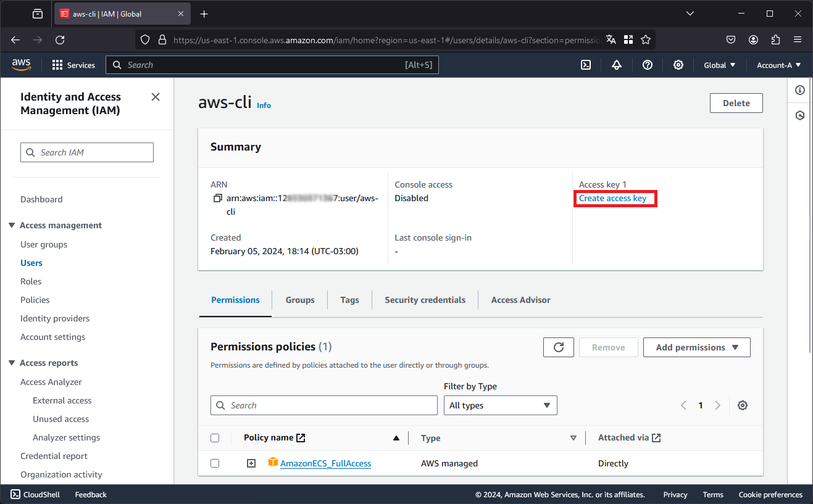Switch to the Tags tab
Screen dimensions: 813x504
(349, 300)
